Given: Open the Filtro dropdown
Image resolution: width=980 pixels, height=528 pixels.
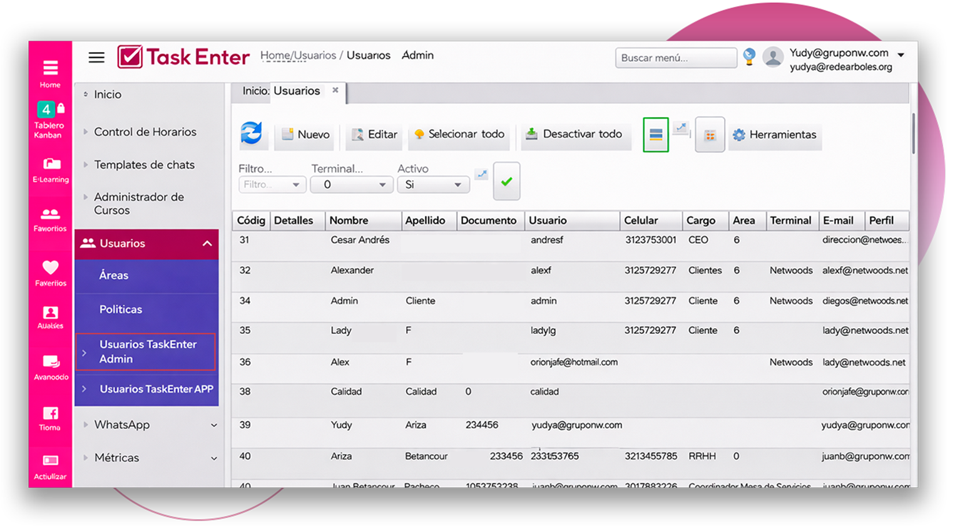Looking at the screenshot, I should coord(272,185).
